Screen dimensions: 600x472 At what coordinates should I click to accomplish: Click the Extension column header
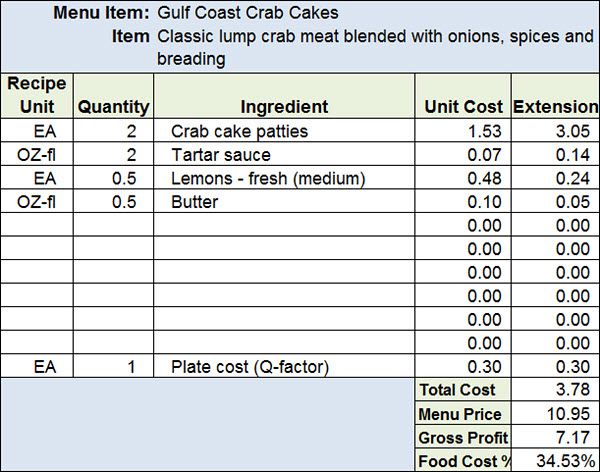click(x=553, y=106)
